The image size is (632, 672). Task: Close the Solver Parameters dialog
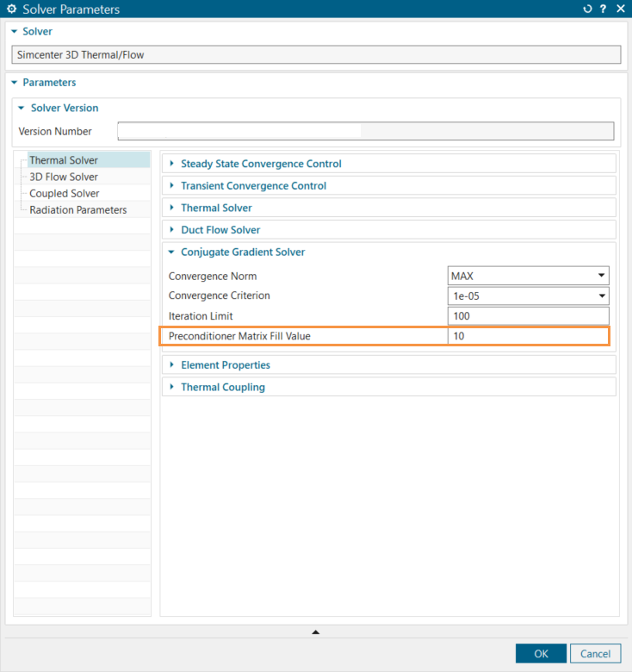[x=620, y=9]
